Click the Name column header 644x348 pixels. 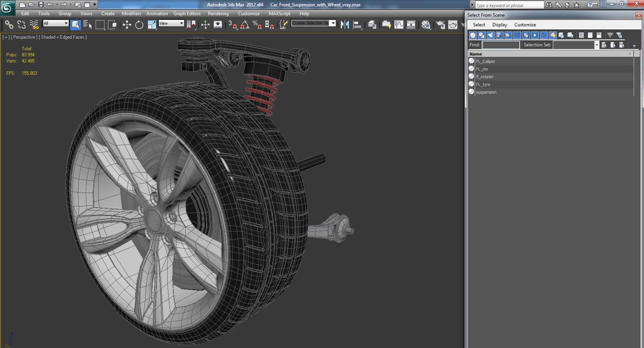pyautogui.click(x=551, y=54)
